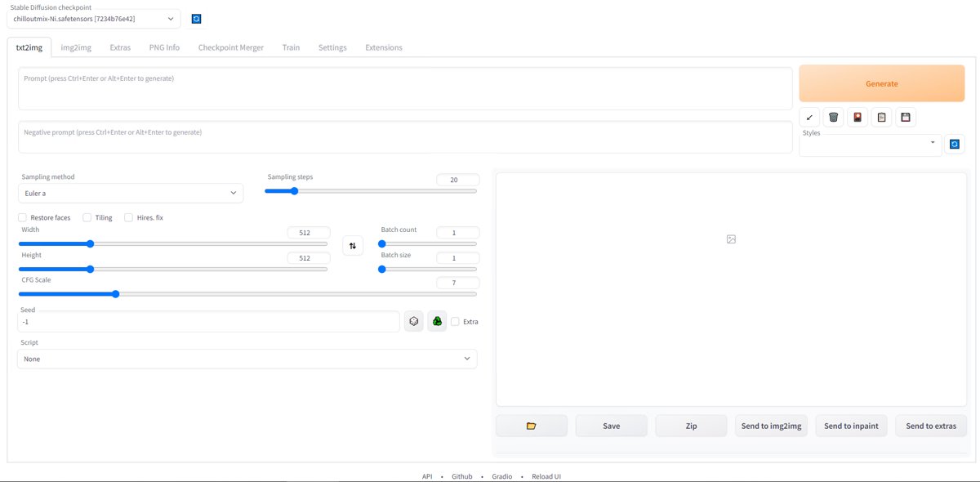Click the CFG Scale slider track
The width and height of the screenshot is (980, 482).
247,294
